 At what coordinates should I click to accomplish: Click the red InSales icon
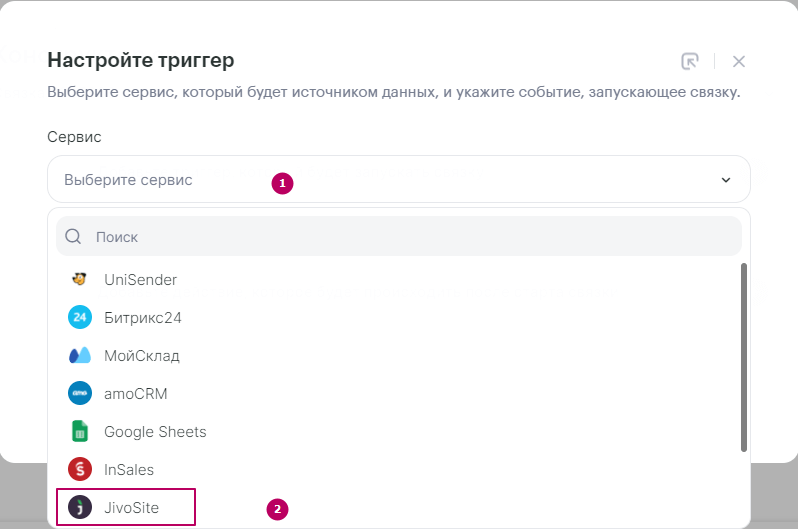coord(80,469)
